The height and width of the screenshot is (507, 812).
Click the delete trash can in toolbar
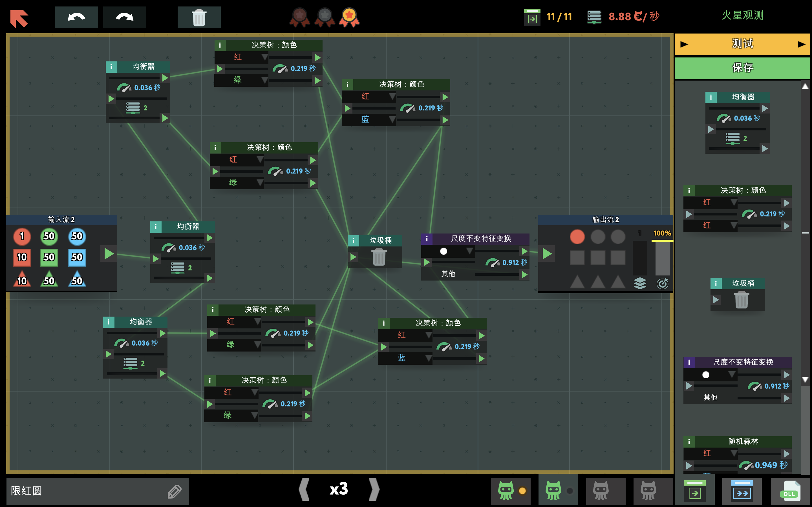pyautogui.click(x=199, y=17)
